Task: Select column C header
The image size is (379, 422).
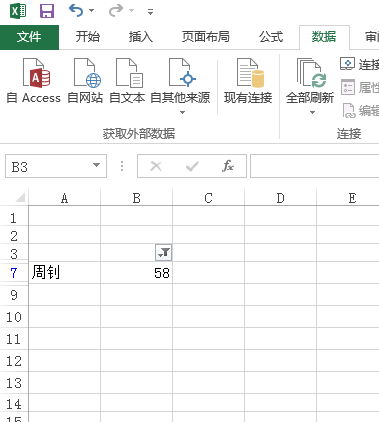Action: pyautogui.click(x=209, y=198)
